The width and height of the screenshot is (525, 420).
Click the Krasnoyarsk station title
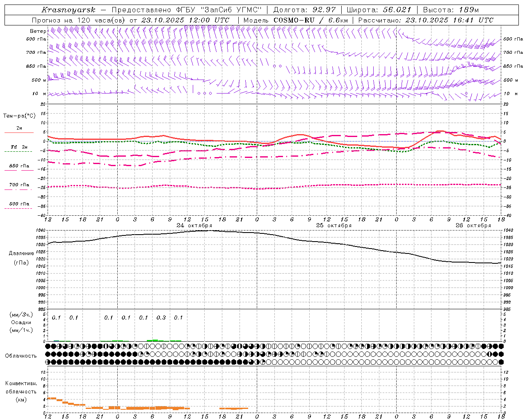pos(68,10)
